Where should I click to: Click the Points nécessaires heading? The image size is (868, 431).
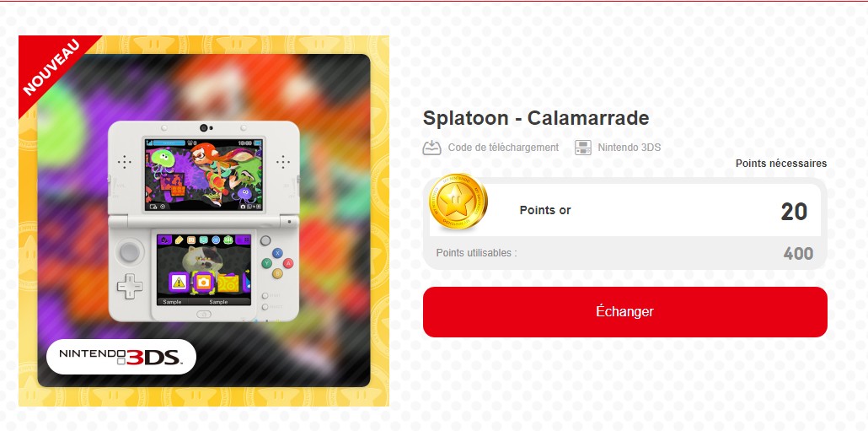click(x=781, y=164)
